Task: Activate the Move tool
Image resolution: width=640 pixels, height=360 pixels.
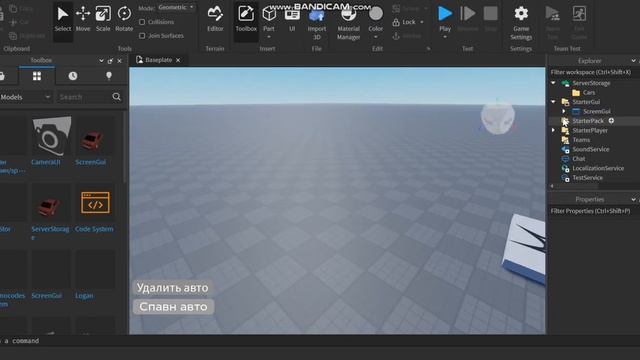Action: 83,20
